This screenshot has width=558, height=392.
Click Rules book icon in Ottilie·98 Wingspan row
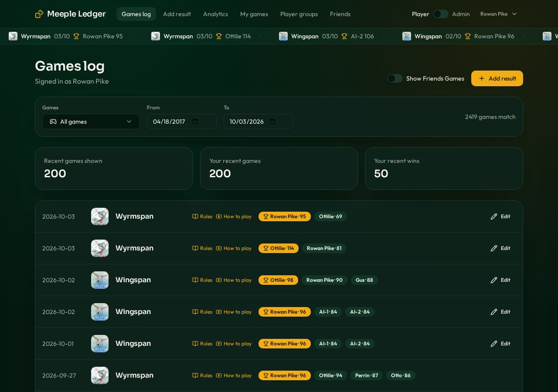pyautogui.click(x=195, y=280)
